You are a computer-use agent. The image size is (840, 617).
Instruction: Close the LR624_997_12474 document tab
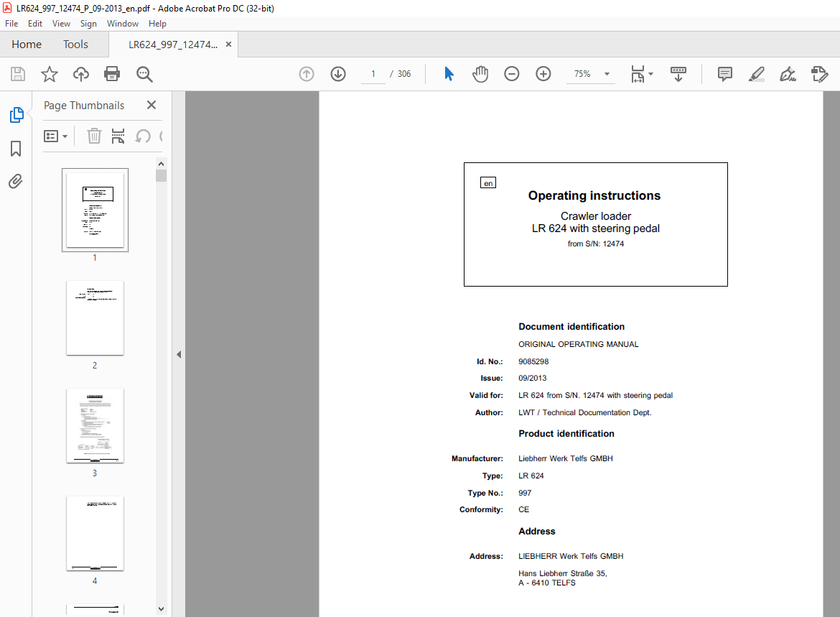pos(229,45)
